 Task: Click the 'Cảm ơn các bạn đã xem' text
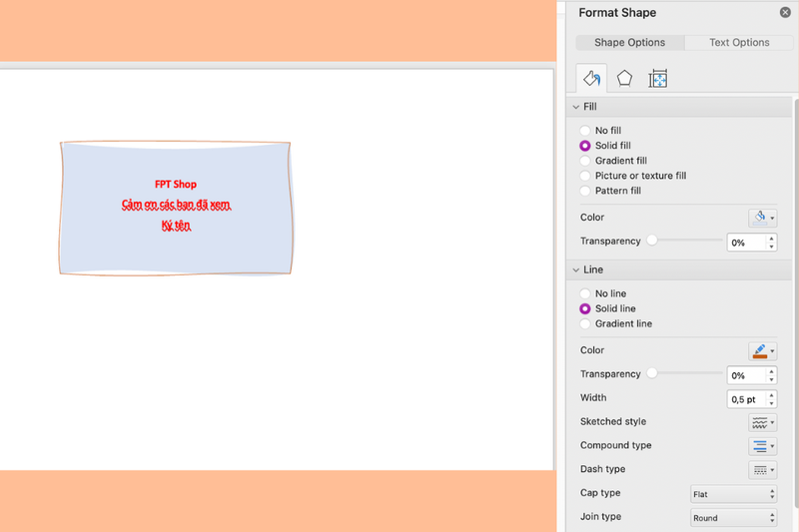click(176, 205)
